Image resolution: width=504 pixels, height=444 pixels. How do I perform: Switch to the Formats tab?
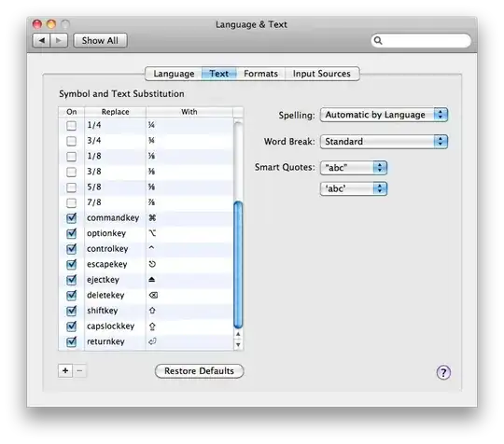[x=260, y=74]
